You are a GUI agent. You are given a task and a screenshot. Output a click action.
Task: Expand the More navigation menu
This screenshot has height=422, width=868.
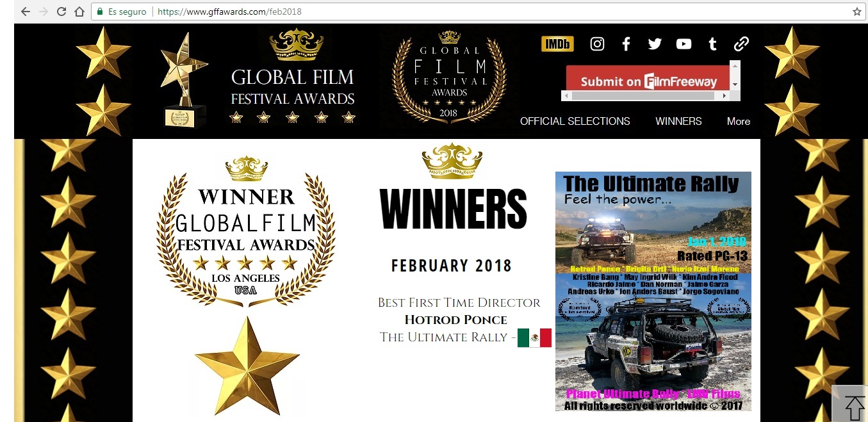[x=739, y=121]
